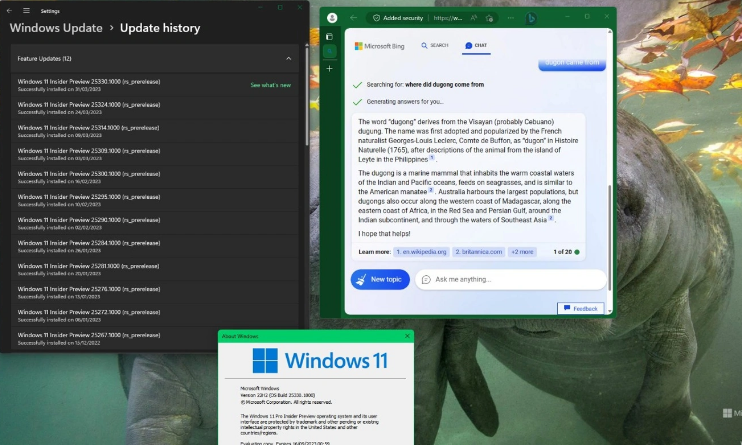Select the Insider Preview 25295.1000 update row
This screenshot has height=445, width=742.
(x=154, y=200)
